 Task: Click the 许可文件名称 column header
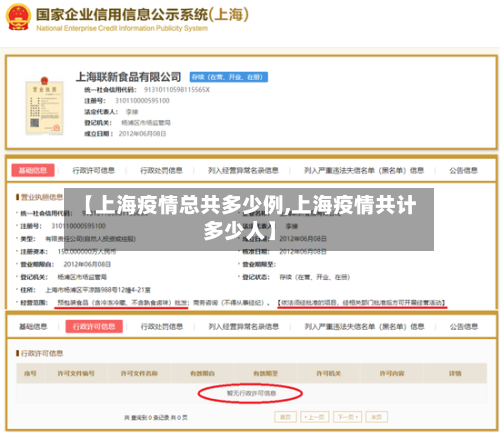pyautogui.click(x=139, y=373)
